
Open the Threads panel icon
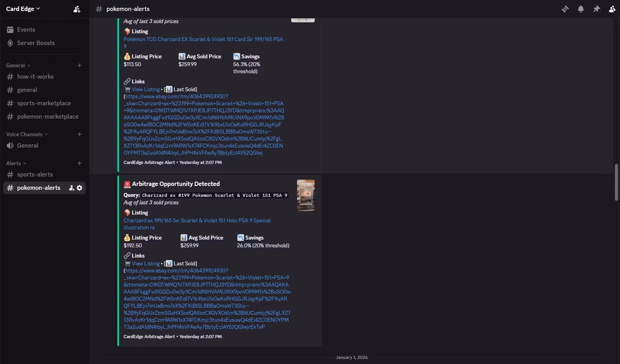tap(565, 9)
